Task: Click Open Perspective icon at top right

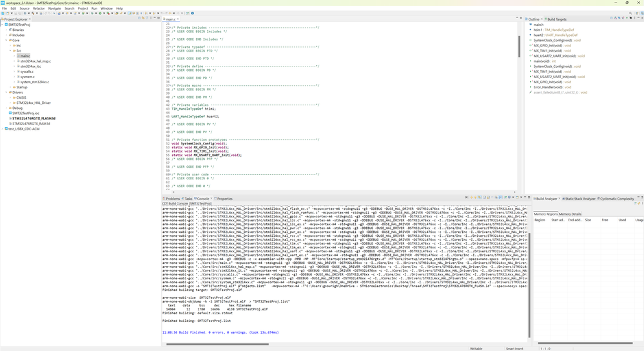Action: pos(637,13)
